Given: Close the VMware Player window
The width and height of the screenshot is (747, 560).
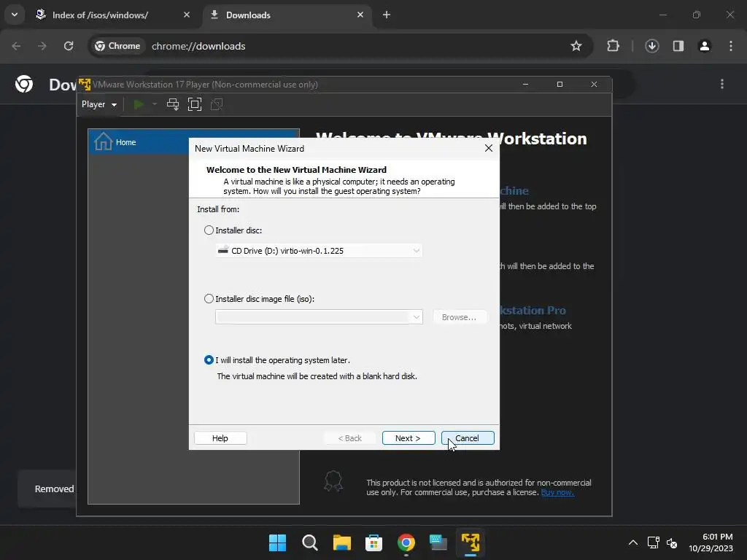Looking at the screenshot, I should (594, 85).
